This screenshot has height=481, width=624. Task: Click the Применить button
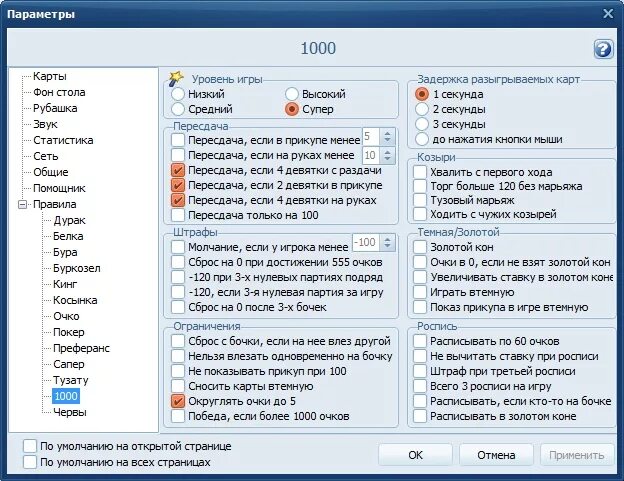577,455
